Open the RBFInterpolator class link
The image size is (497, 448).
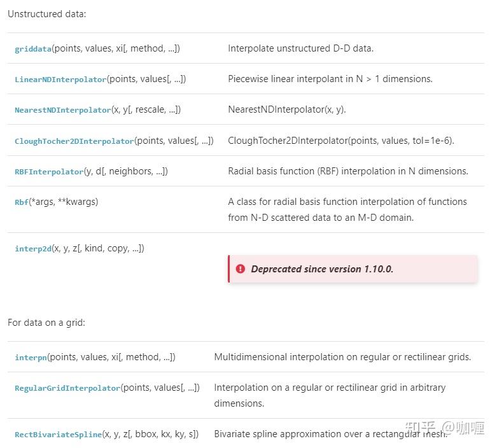49,172
